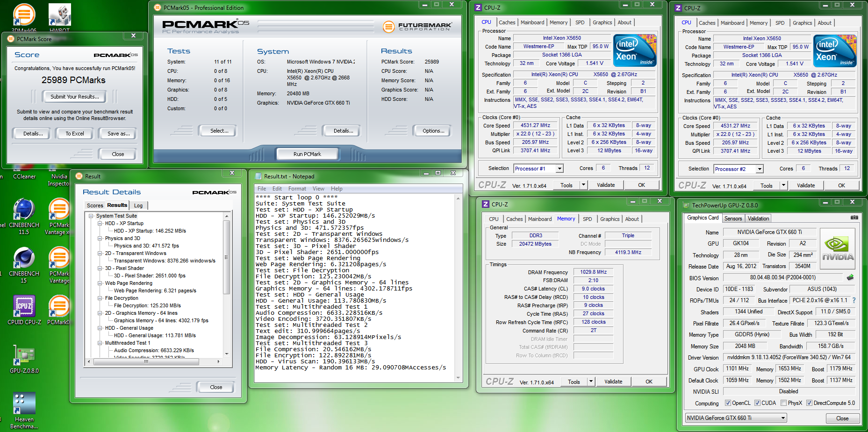Open the 3DMark06 desktop shortcut

click(x=23, y=17)
